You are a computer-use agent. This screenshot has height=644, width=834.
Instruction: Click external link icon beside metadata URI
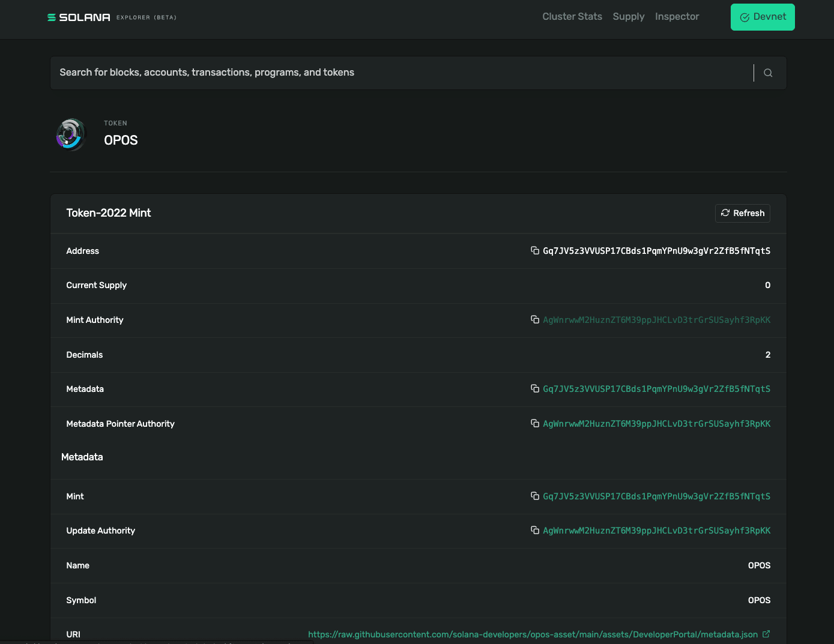point(766,634)
